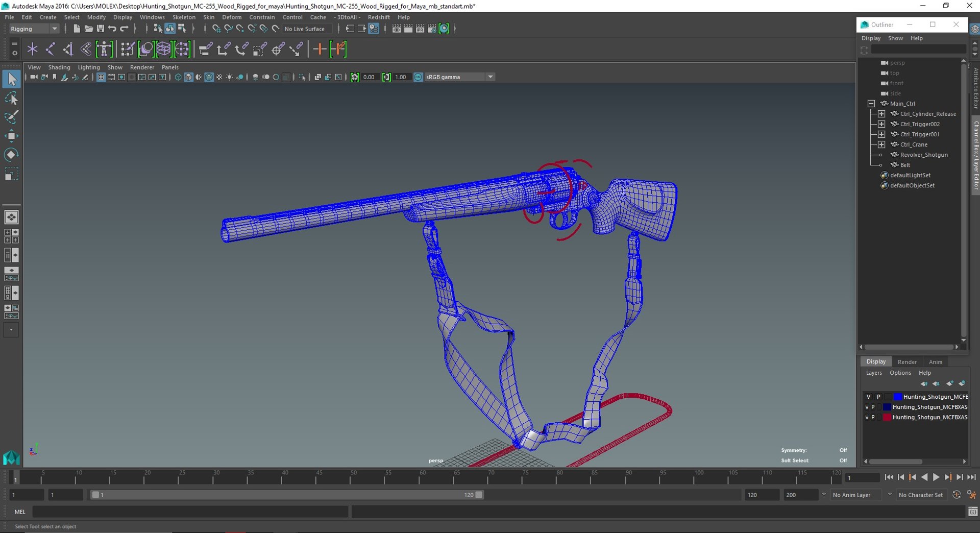
Task: Open the viewport Shading menu
Action: (59, 67)
